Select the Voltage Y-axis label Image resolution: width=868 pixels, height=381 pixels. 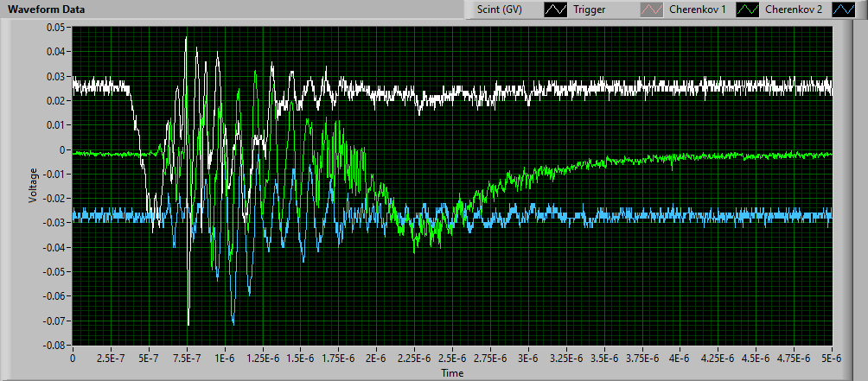[33, 185]
